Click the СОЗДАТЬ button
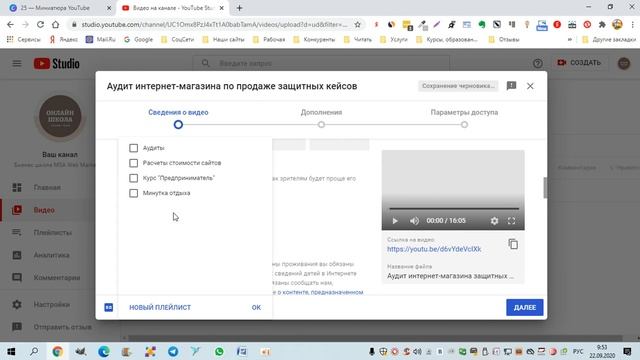This screenshot has width=640, height=360. pyautogui.click(x=579, y=63)
